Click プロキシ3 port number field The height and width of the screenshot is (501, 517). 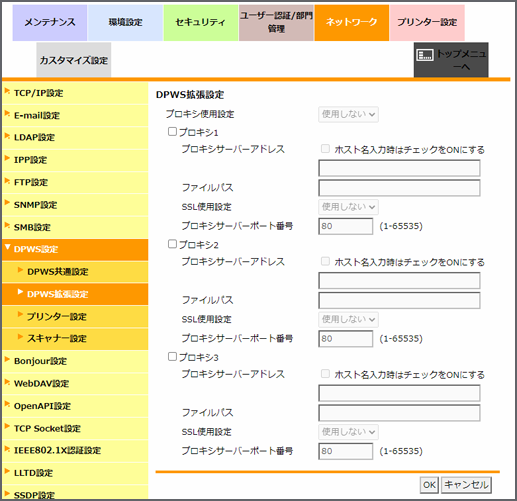(346, 451)
